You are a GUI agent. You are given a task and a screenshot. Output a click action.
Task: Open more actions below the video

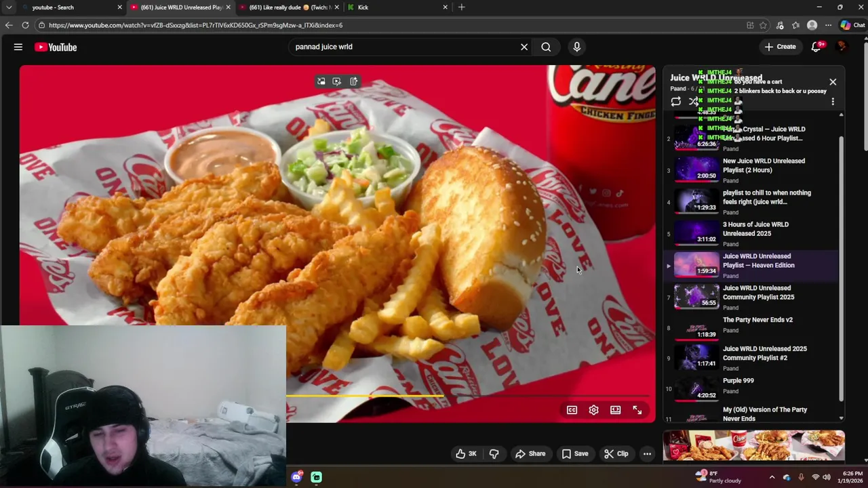[647, 453]
